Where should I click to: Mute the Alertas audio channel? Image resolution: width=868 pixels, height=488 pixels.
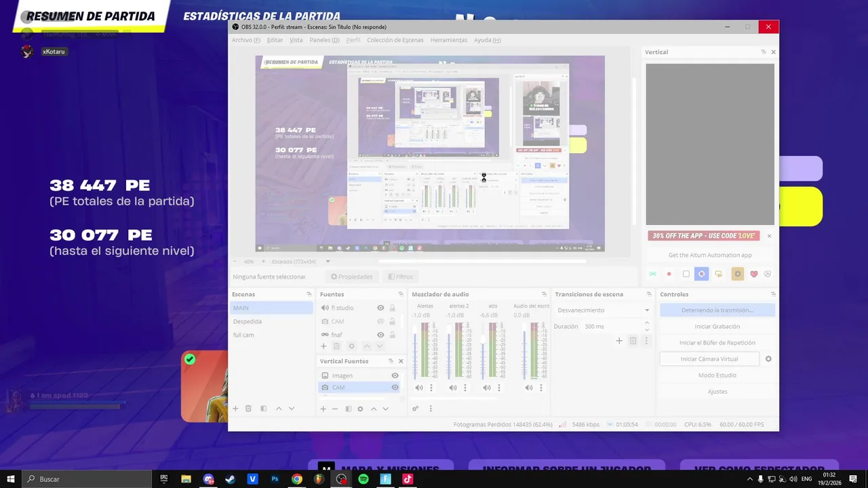(x=418, y=388)
